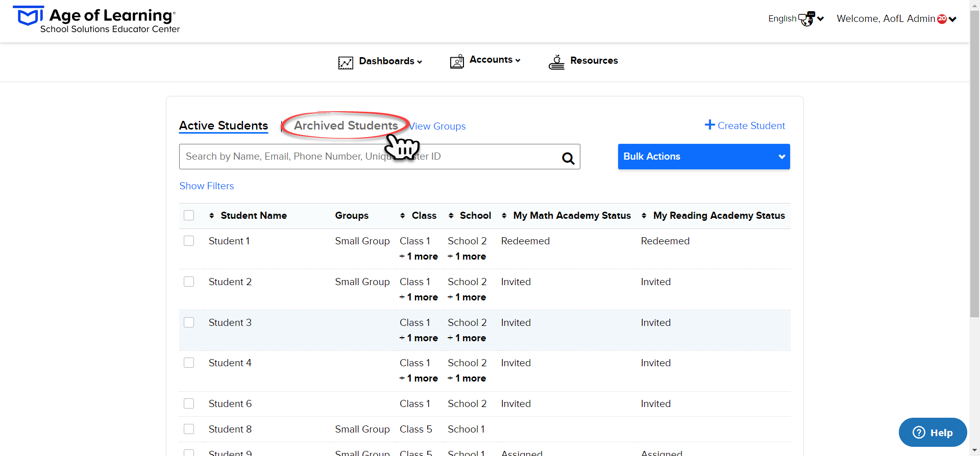This screenshot has width=980, height=456.
Task: Open the Welcome, AofL Admin user menu
Action: 896,19
